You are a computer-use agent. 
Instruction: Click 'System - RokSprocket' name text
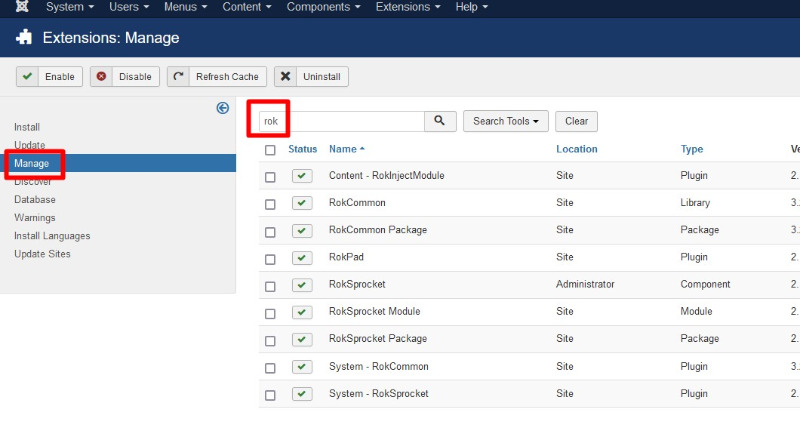(379, 393)
